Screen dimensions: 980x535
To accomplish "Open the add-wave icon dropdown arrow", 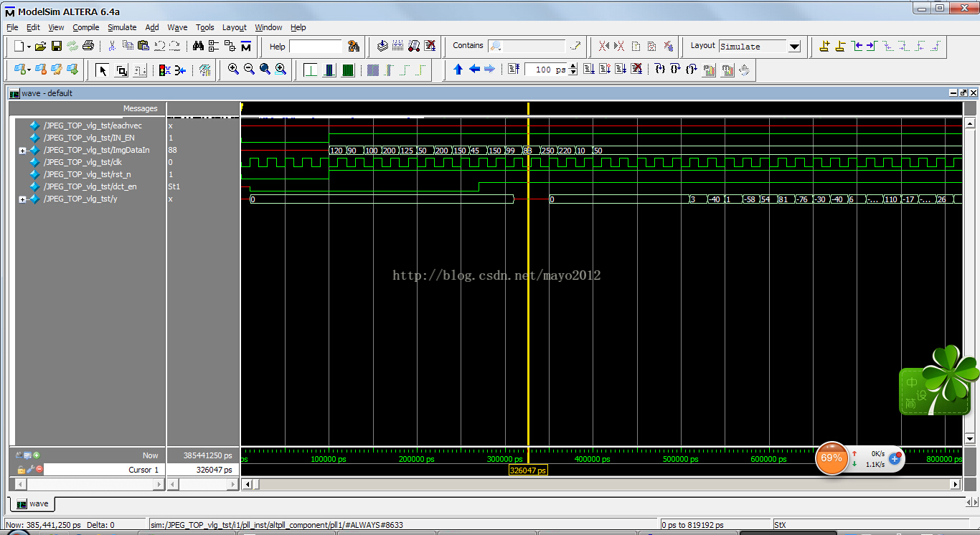I will coord(29,70).
